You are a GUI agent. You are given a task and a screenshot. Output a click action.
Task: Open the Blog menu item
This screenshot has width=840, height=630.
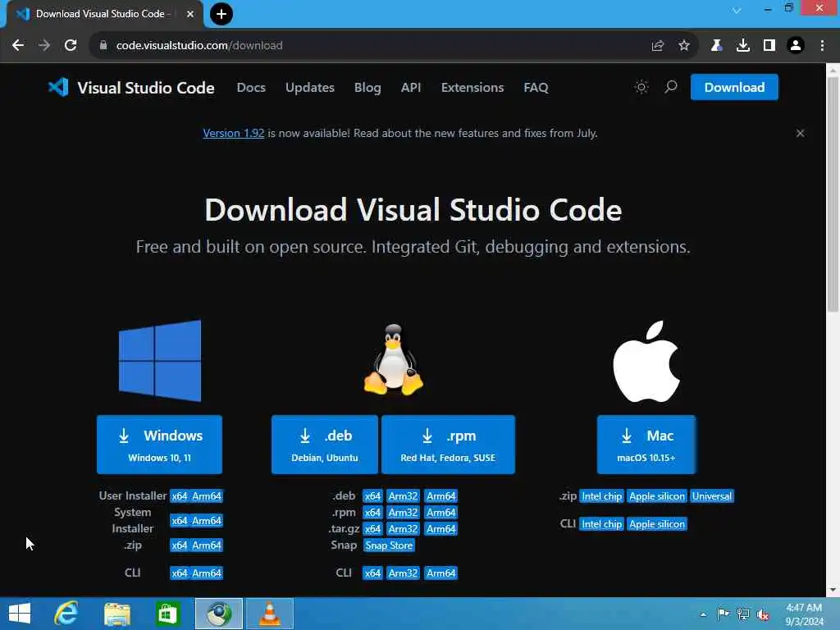pos(367,87)
